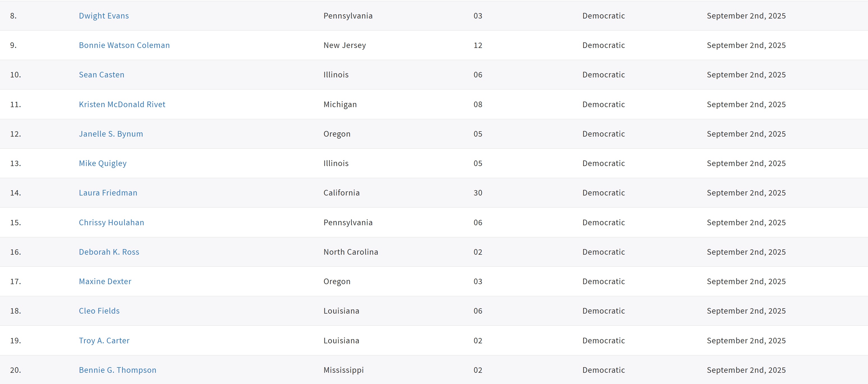868x384 pixels.
Task: Click Michigan state cell in row 11
Action: (x=340, y=104)
